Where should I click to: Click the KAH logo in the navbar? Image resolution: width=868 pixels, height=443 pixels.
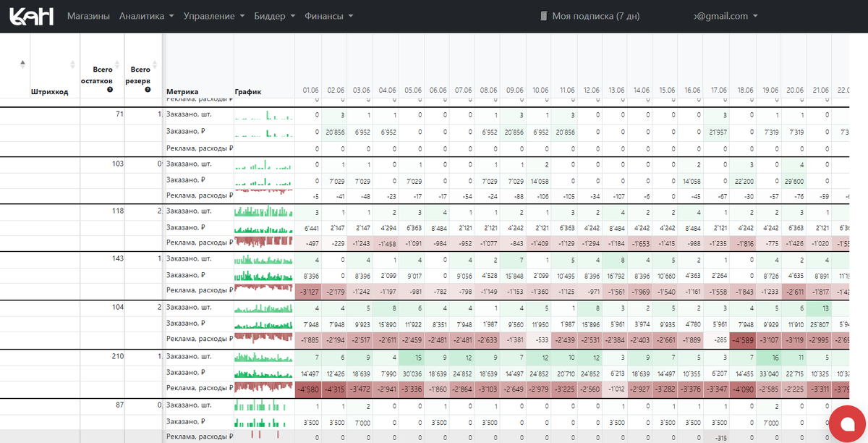[32, 16]
